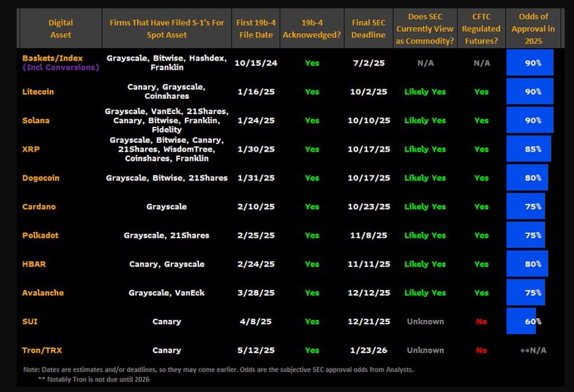This screenshot has height=392, width=574.
Task: Select the Dogecoin asset name
Action: (41, 178)
